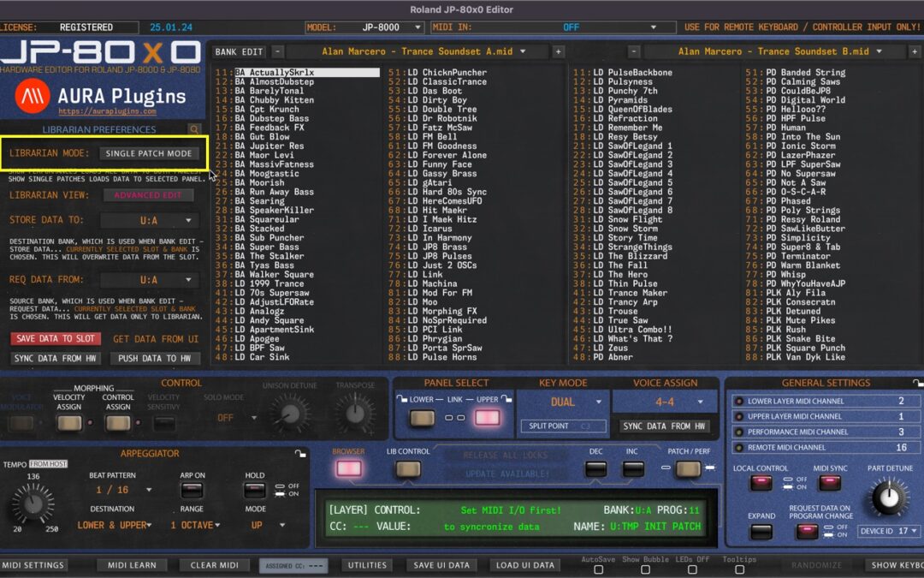Click the SAVE DATA TO SLOT button

tap(55, 338)
